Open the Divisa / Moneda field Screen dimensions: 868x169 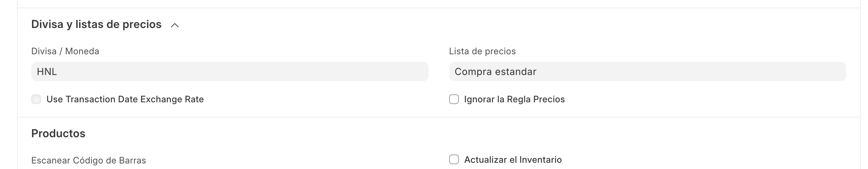pyautogui.click(x=230, y=72)
